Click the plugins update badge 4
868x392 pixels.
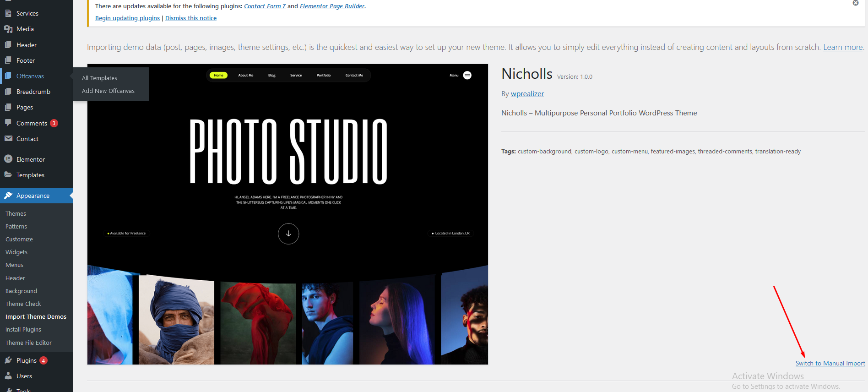(43, 360)
